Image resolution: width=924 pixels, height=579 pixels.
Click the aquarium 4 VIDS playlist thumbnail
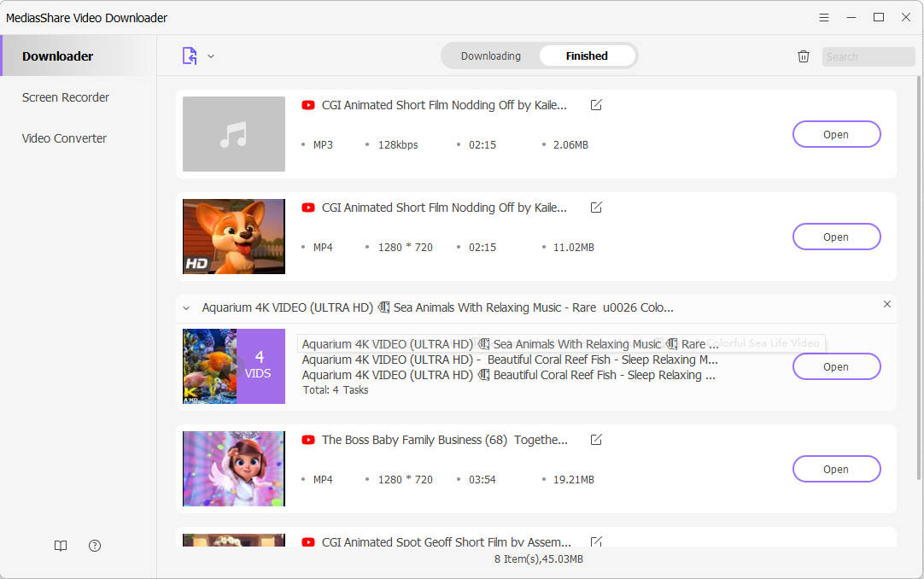click(234, 366)
